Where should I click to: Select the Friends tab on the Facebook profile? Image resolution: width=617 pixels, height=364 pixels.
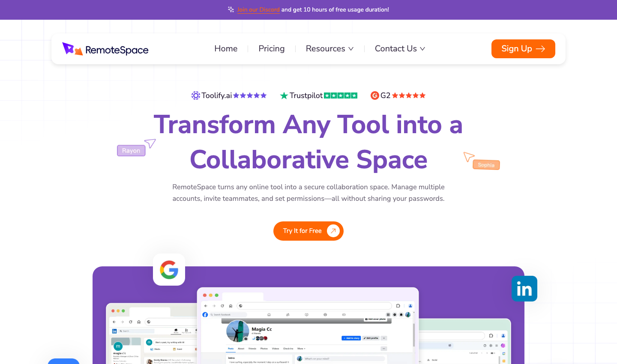click(x=252, y=349)
